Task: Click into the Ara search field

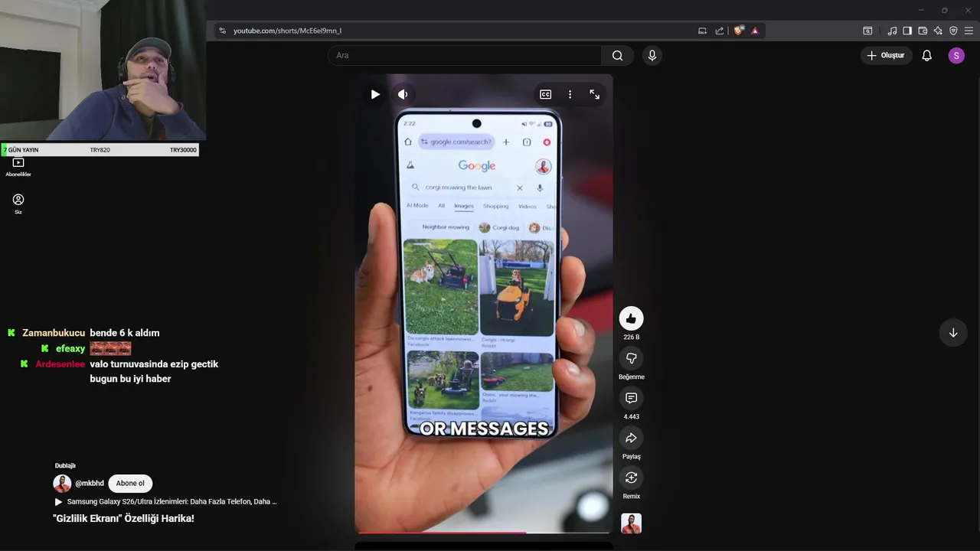Action: tap(465, 55)
